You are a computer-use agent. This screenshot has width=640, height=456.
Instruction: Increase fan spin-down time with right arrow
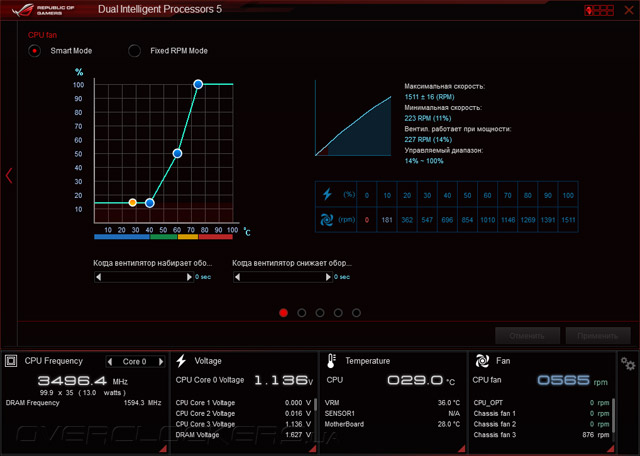(328, 277)
